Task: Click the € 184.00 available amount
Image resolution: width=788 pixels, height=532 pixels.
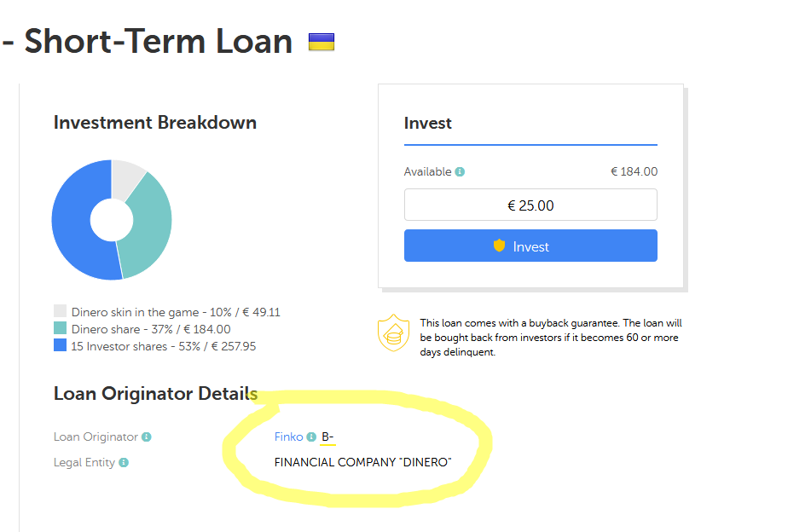Action: point(634,171)
